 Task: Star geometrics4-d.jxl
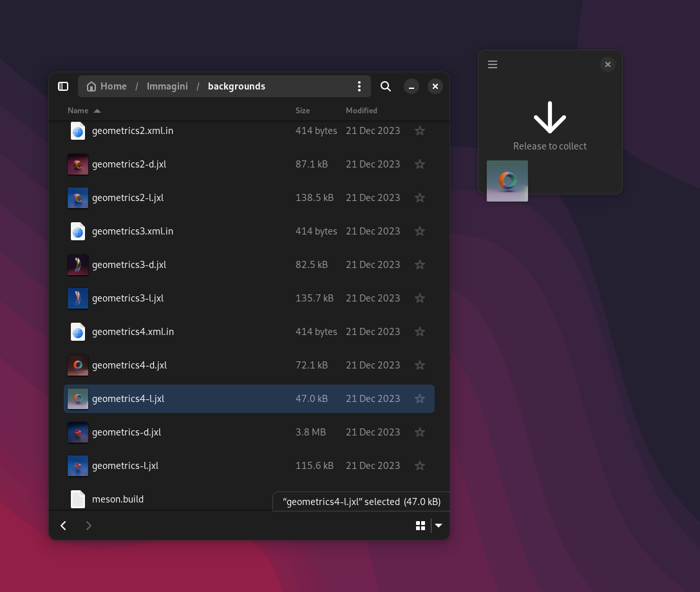[420, 365]
